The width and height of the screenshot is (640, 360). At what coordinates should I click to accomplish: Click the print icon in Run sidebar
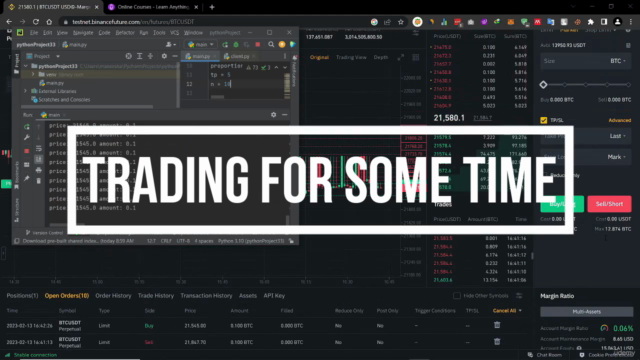(39, 170)
